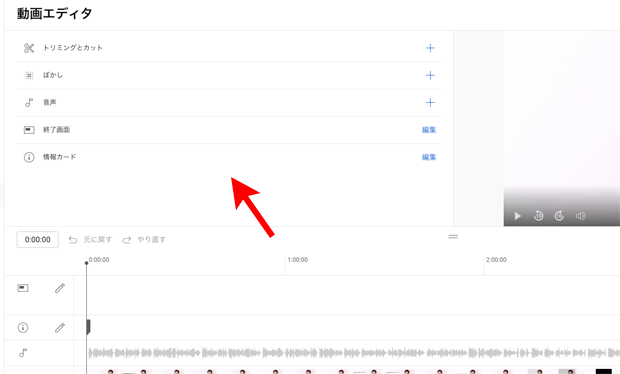The image size is (620, 374).
Task: Select the 終了画面 label
Action: (x=57, y=130)
